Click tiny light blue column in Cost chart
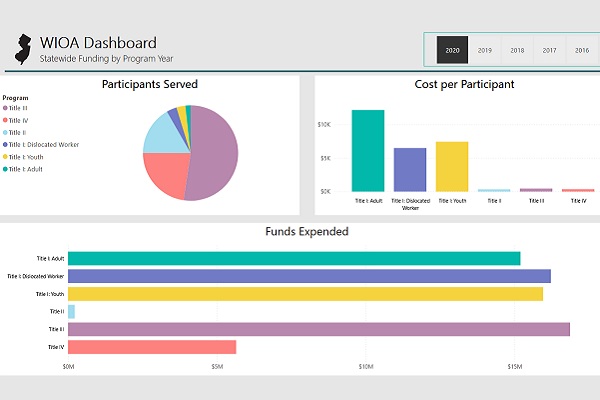Viewport: 600px width, 400px height. pyautogui.click(x=494, y=190)
